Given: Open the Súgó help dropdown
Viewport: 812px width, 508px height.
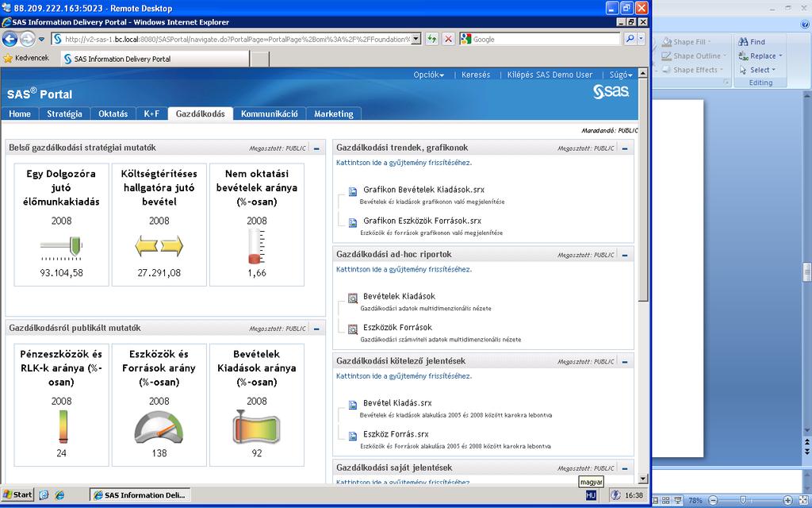Looking at the screenshot, I should (x=620, y=75).
